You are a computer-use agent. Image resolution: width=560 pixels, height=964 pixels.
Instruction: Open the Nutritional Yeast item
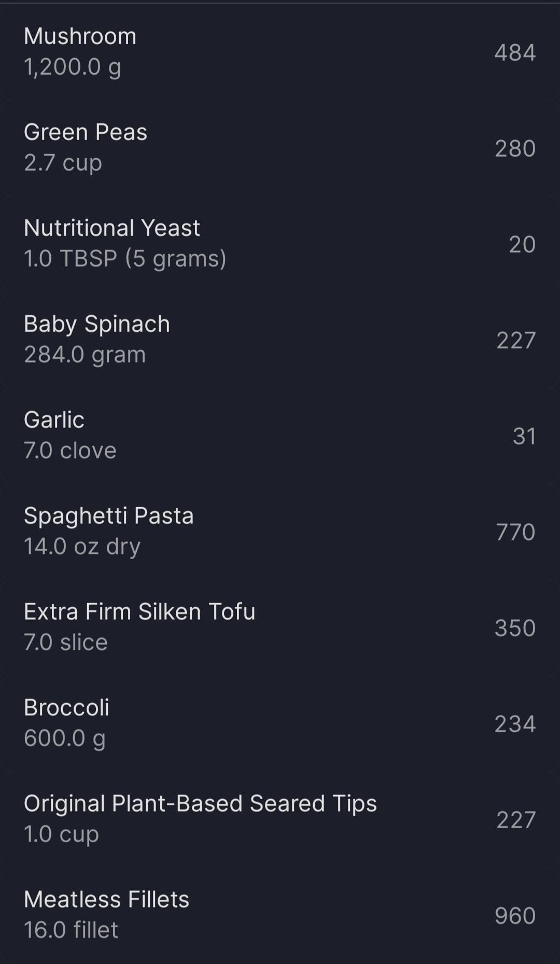tap(112, 228)
